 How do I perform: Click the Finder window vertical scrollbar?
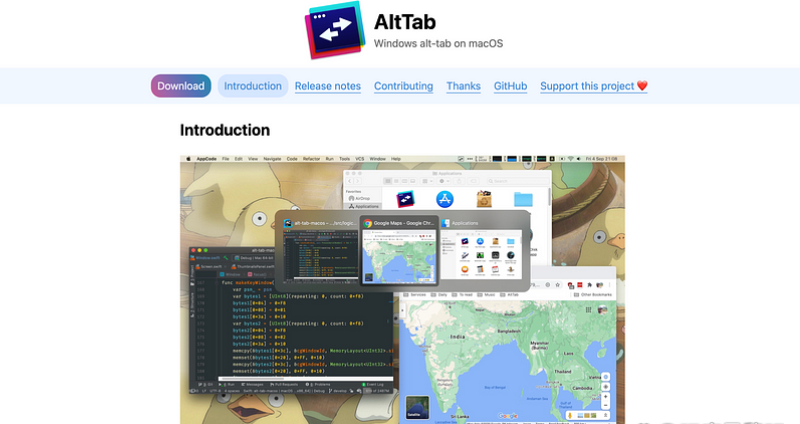[x=549, y=195]
